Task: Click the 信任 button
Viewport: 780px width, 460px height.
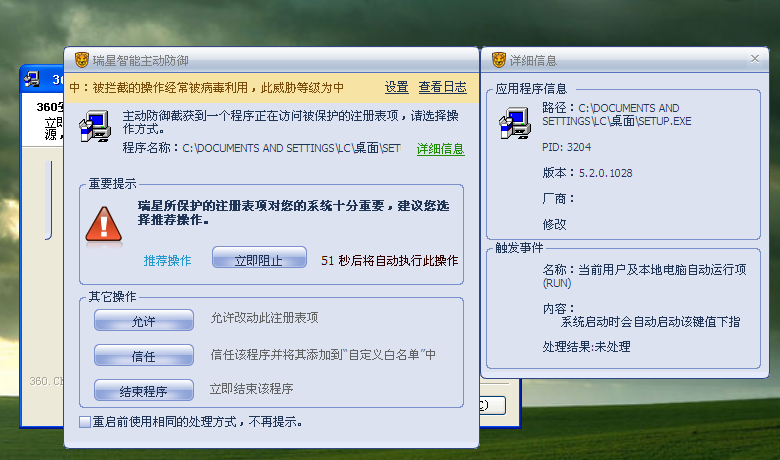Action: [x=144, y=356]
